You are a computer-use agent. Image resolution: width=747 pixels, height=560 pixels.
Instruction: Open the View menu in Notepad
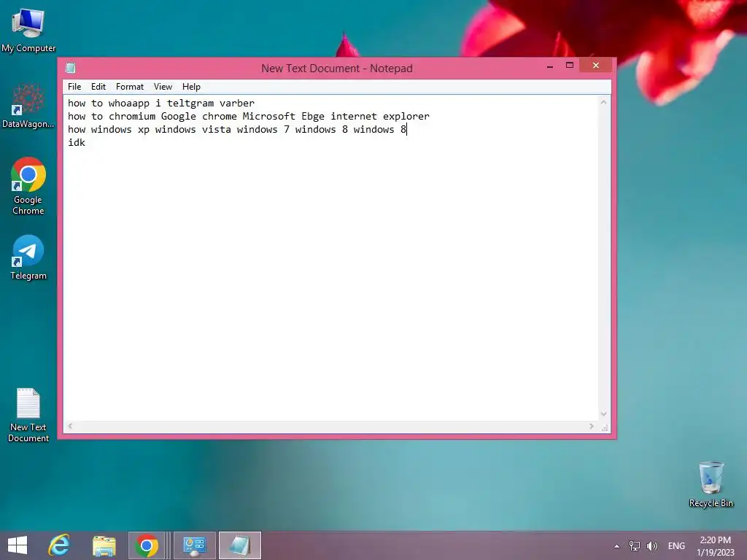[163, 87]
